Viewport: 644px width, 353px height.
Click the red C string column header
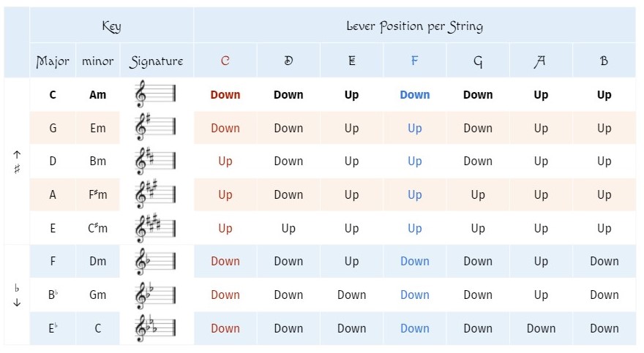click(225, 61)
